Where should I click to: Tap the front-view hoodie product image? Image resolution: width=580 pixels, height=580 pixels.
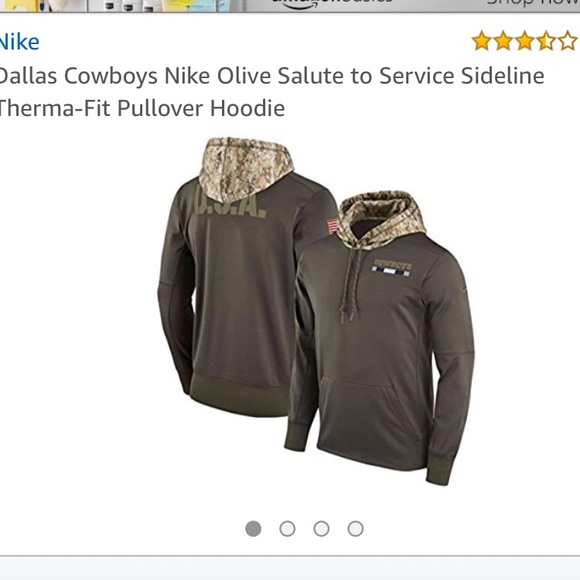click(380, 337)
